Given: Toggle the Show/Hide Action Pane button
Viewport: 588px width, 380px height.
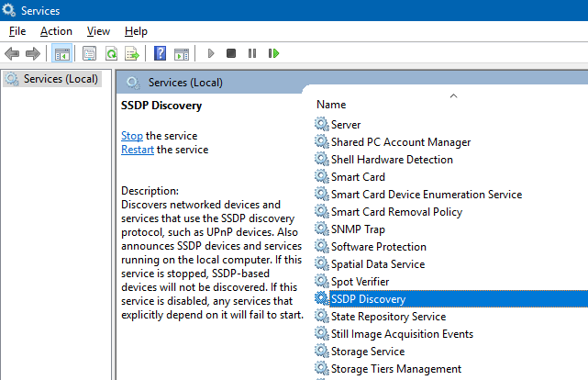Looking at the screenshot, I should pyautogui.click(x=181, y=54).
